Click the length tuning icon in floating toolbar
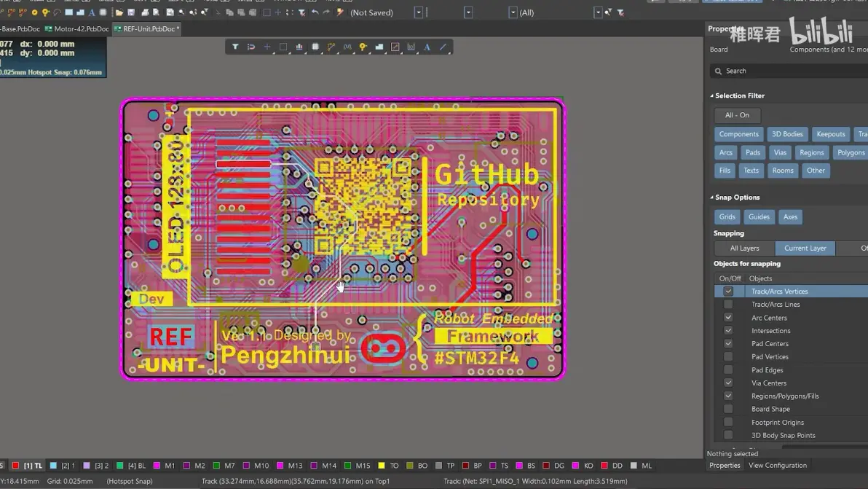This screenshot has width=868, height=489. coord(347,47)
